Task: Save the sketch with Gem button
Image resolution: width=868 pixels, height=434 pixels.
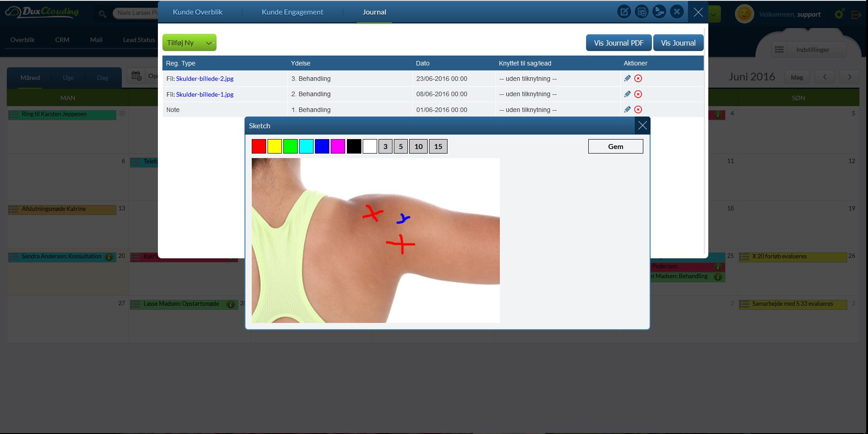Action: (x=615, y=146)
